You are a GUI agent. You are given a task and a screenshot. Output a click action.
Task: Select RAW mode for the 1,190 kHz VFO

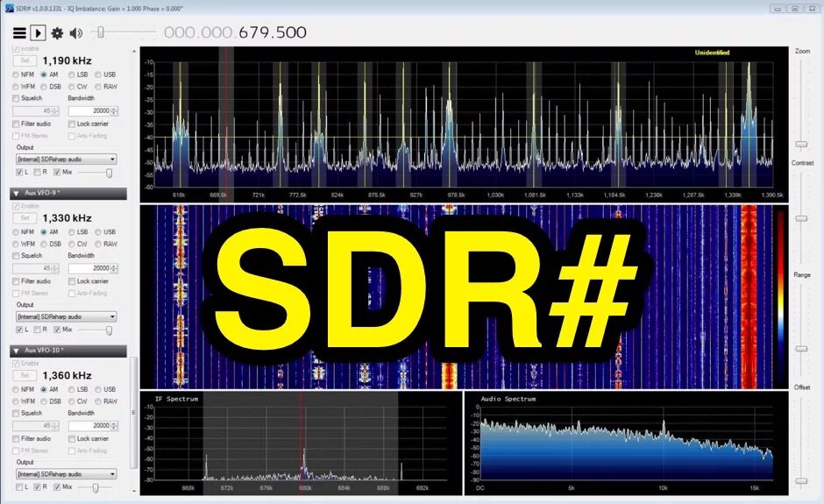coord(98,87)
